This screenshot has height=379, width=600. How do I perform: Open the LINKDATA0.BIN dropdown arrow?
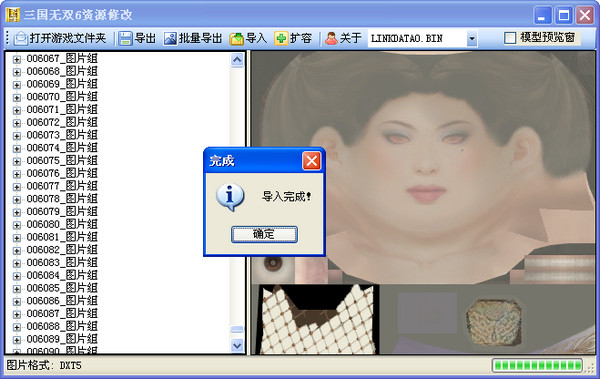[x=472, y=39]
